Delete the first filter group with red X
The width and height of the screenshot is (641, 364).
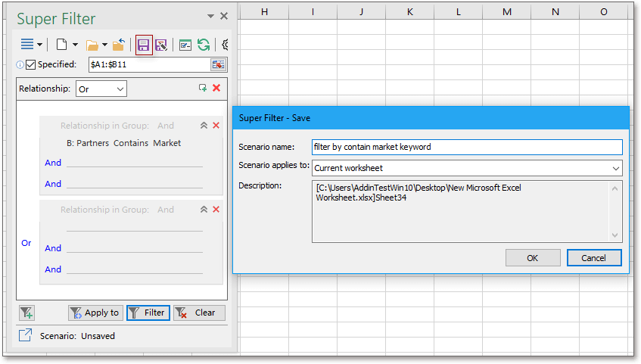point(216,126)
